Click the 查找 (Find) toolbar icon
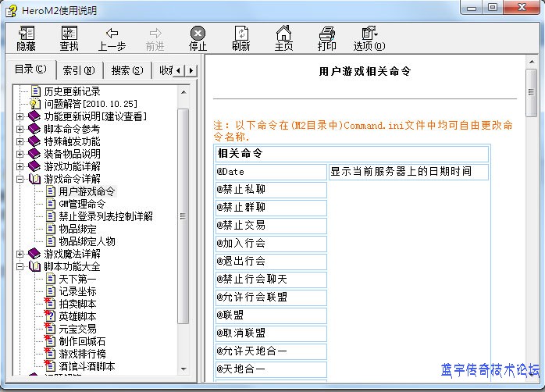 point(69,37)
